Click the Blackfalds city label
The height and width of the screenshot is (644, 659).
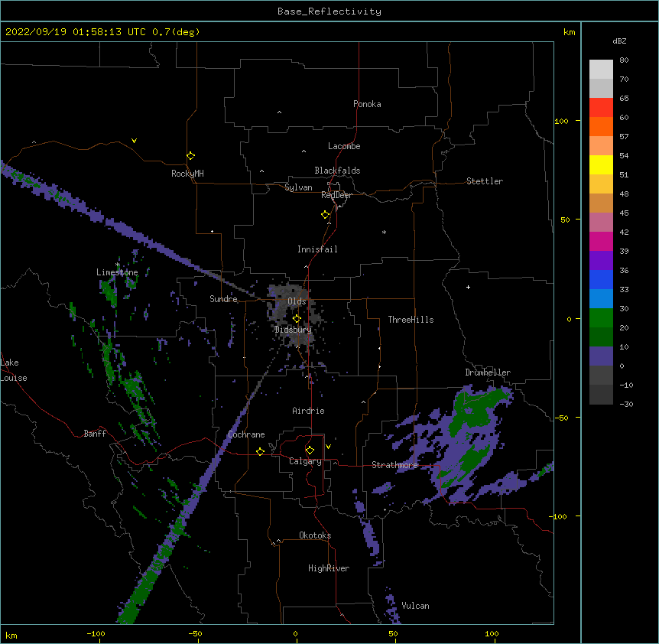337,171
